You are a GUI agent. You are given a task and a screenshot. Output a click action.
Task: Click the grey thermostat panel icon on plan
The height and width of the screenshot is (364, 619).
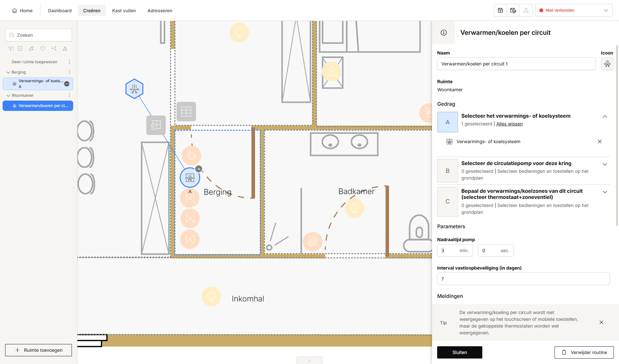(x=156, y=125)
